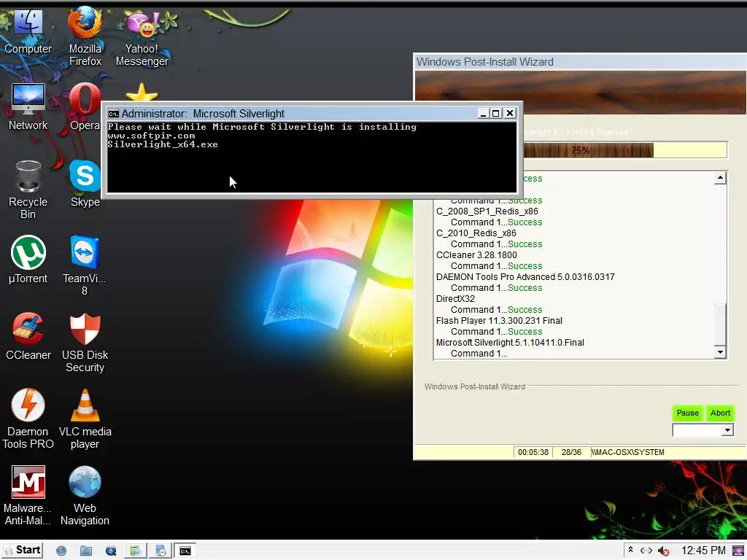Open the Web Navigation shortcut

click(85, 495)
